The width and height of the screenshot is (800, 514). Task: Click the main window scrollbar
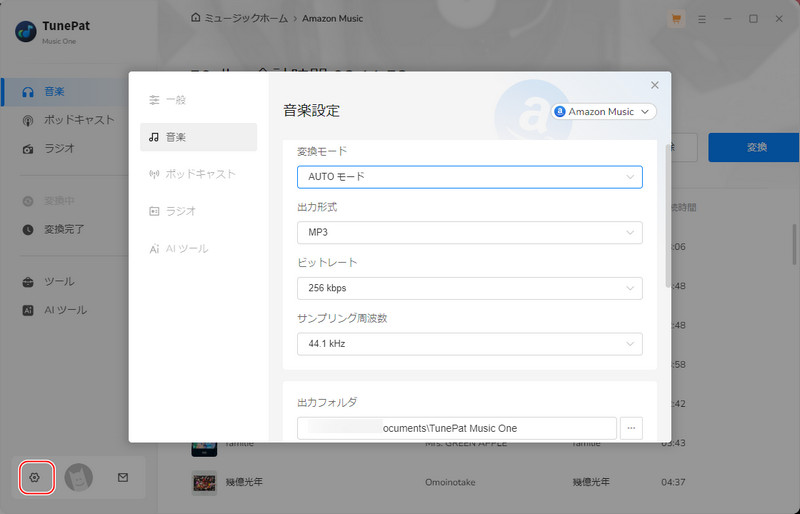794,244
